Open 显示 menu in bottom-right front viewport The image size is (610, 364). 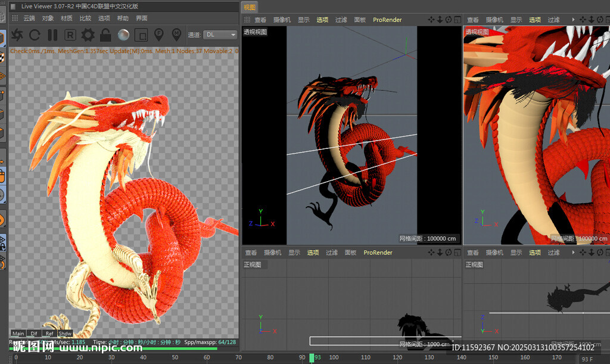click(516, 253)
